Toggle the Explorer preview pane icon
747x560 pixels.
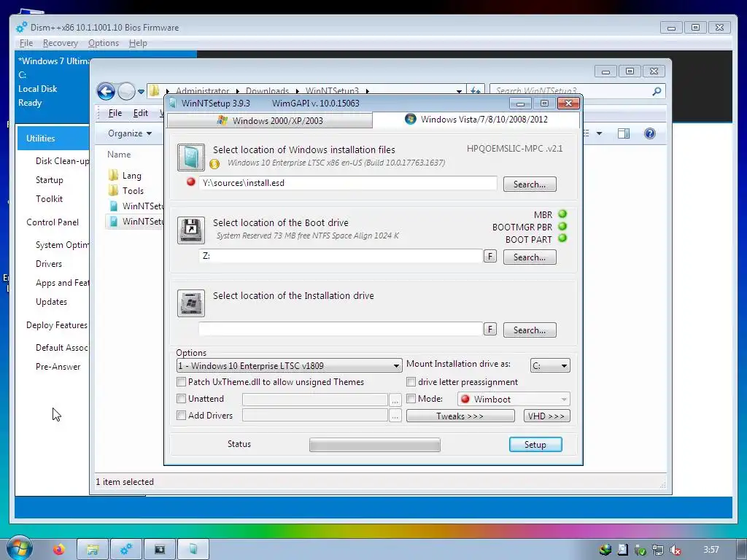[624, 133]
